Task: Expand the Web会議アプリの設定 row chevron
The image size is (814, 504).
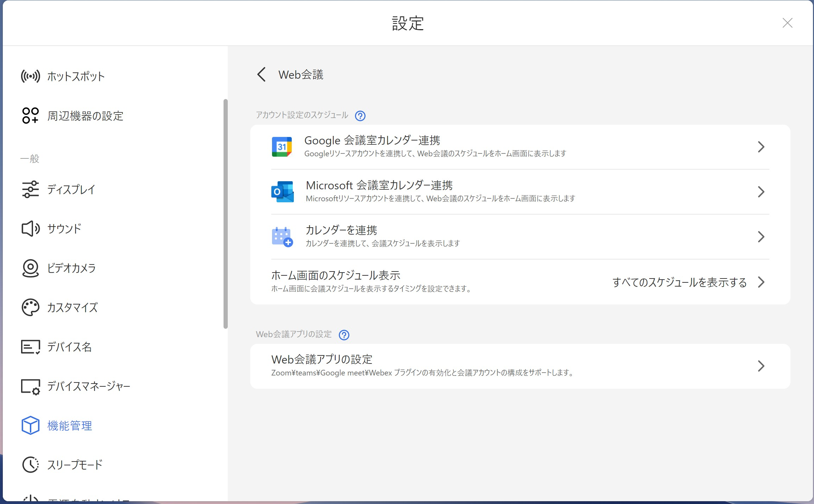Action: tap(761, 366)
